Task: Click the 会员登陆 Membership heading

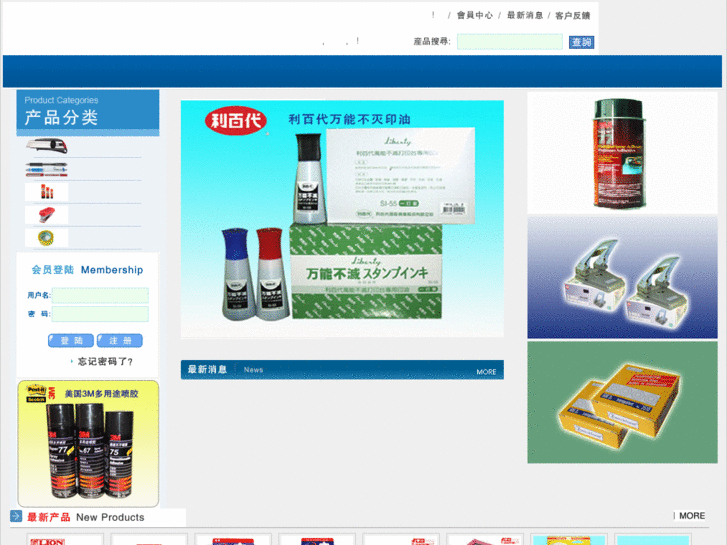Action: (87, 269)
